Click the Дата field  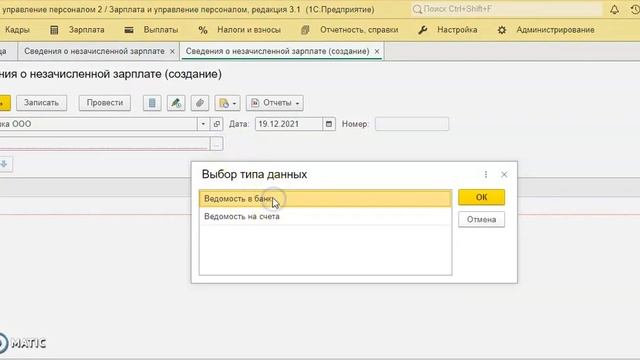tap(289, 124)
